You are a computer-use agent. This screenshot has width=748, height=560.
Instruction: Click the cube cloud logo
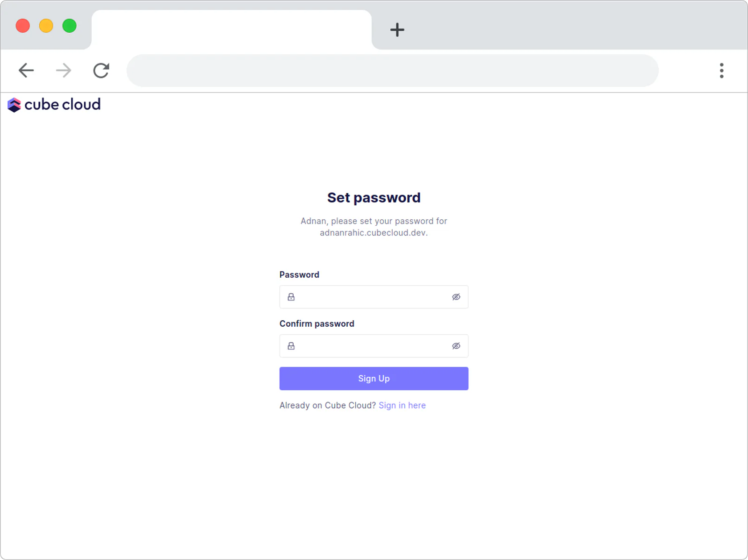[54, 105]
